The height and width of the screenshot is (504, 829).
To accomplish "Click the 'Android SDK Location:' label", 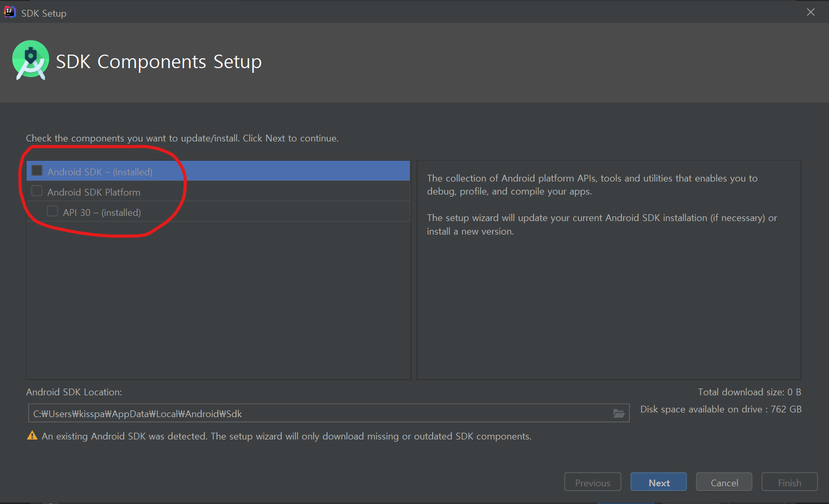I will point(74,392).
